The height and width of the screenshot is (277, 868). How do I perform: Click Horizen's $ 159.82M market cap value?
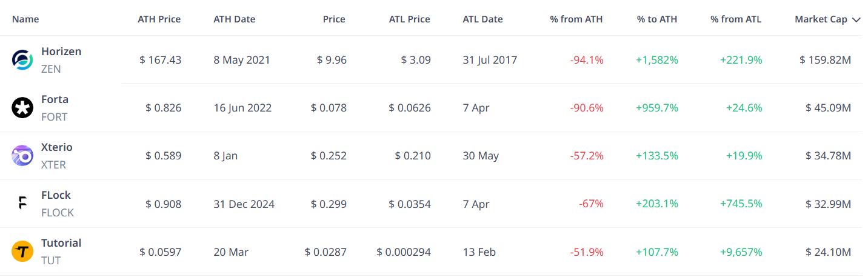coord(826,60)
